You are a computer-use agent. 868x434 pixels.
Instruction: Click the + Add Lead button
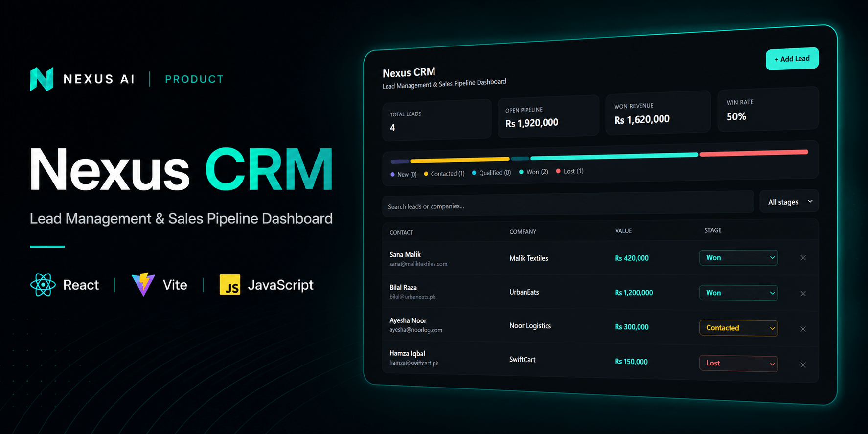(x=792, y=59)
